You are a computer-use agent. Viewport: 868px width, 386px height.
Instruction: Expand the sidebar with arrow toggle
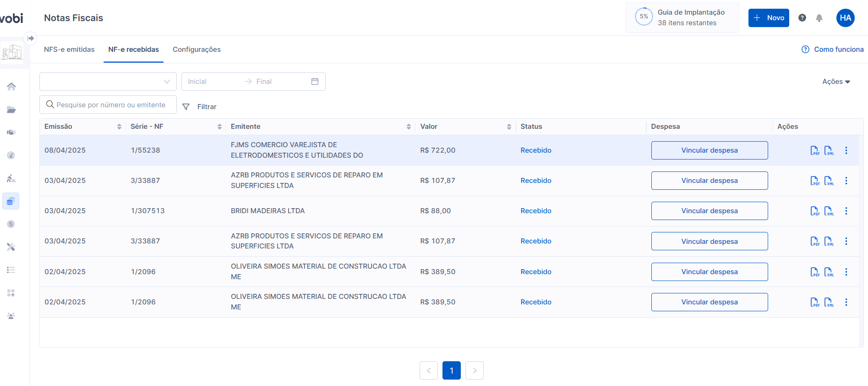coord(31,39)
